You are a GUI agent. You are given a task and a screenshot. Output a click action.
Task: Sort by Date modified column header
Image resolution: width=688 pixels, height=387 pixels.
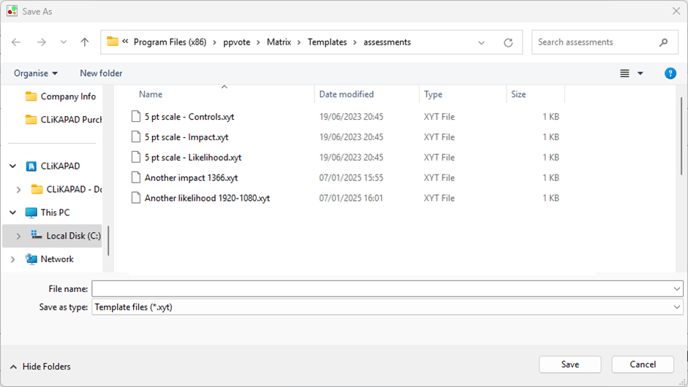[x=347, y=94]
